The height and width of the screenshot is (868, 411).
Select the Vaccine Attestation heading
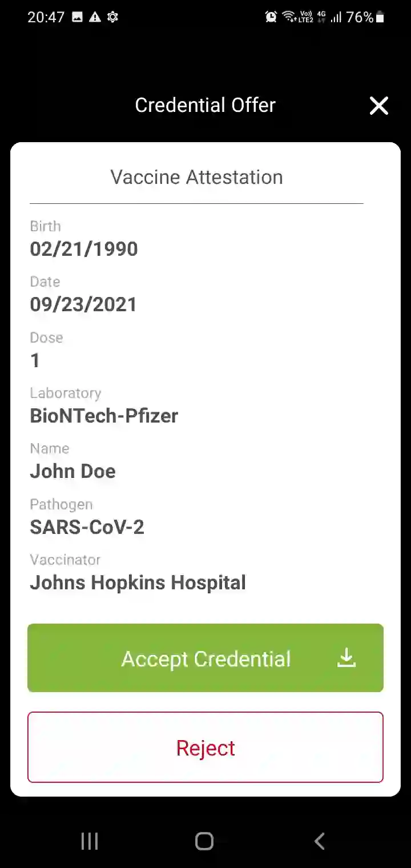196,177
